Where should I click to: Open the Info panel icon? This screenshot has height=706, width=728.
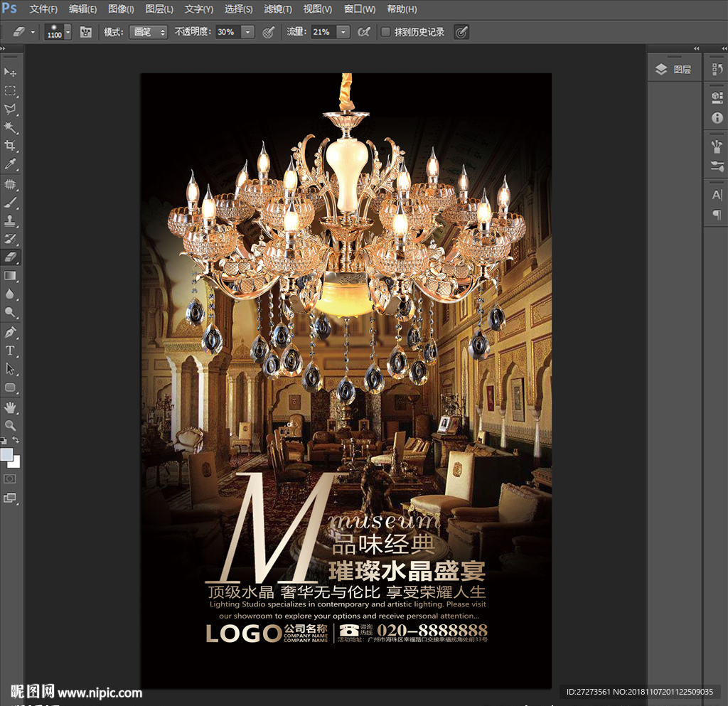717,118
